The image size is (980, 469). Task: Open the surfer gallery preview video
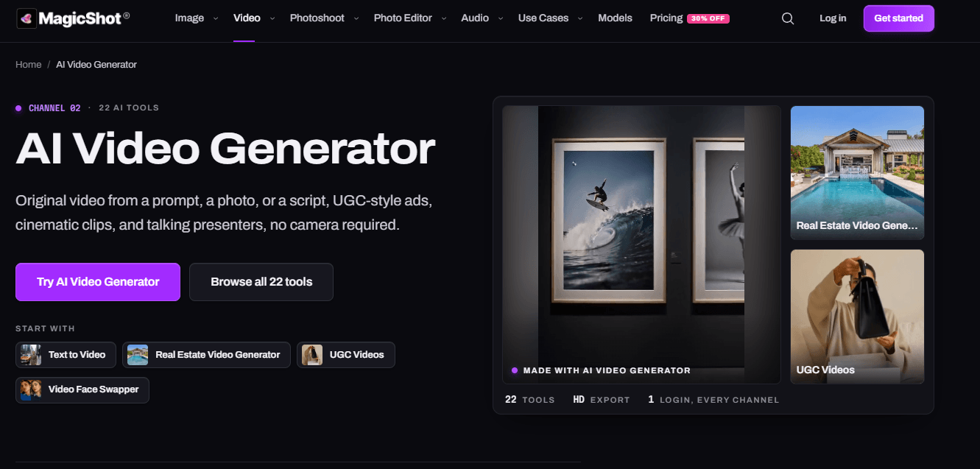click(x=641, y=244)
